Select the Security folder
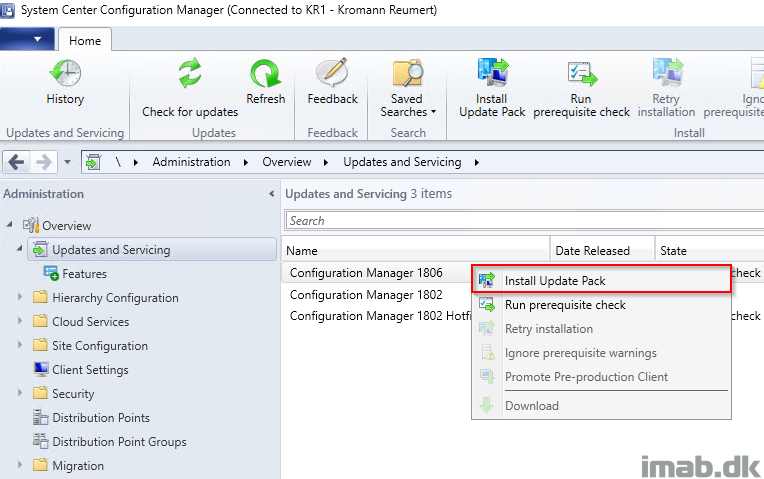Image resolution: width=764 pixels, height=479 pixels. (63, 393)
